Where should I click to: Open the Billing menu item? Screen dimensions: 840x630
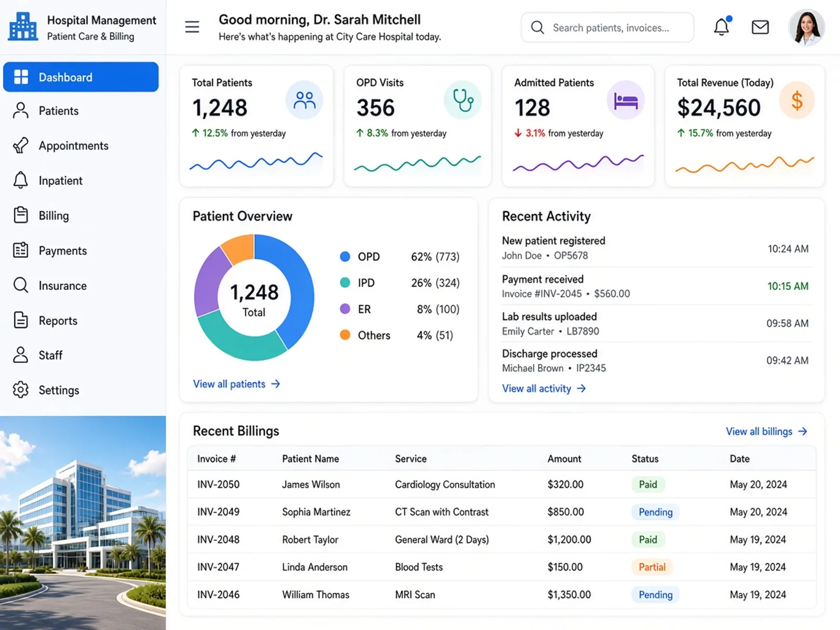81,215
